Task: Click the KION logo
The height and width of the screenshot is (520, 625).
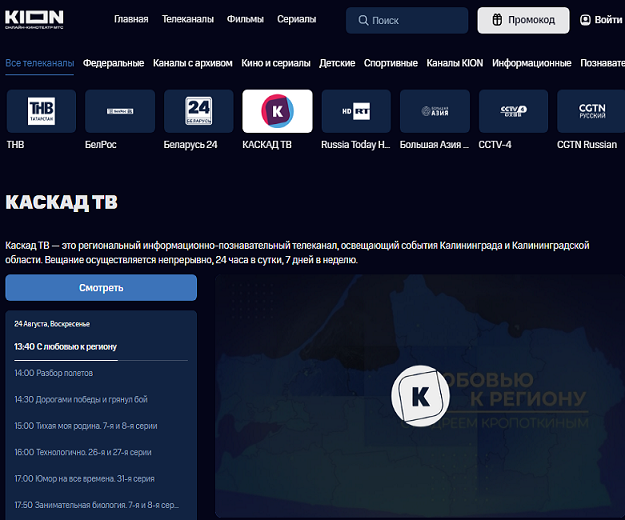Action: 34,19
